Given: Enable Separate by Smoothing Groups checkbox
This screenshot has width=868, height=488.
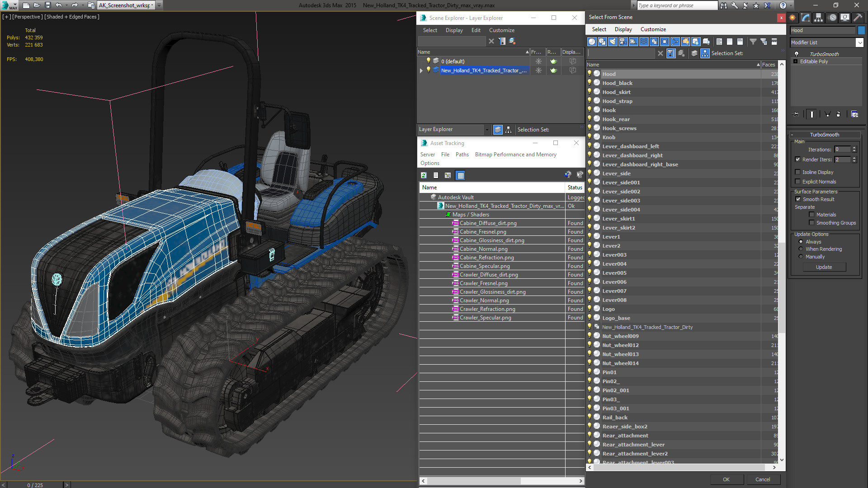Looking at the screenshot, I should pyautogui.click(x=811, y=223).
